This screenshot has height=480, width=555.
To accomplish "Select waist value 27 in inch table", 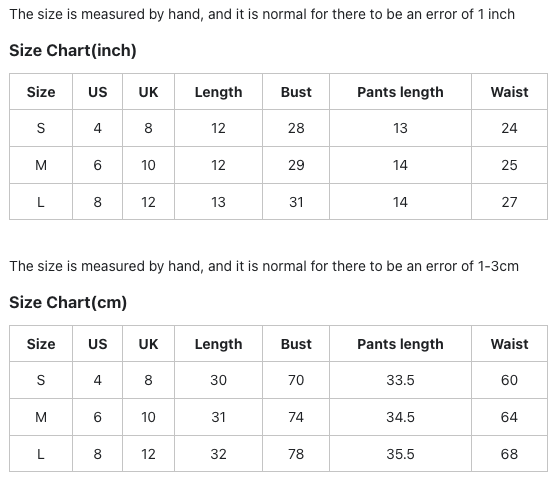I will [x=509, y=202].
